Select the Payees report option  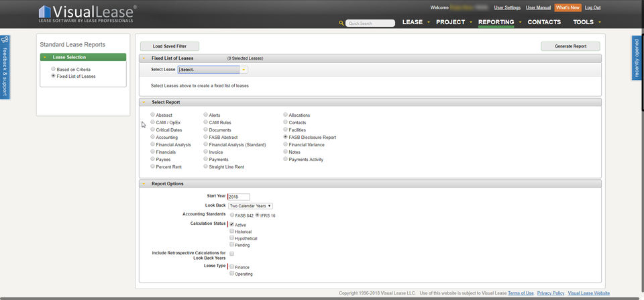click(x=153, y=159)
